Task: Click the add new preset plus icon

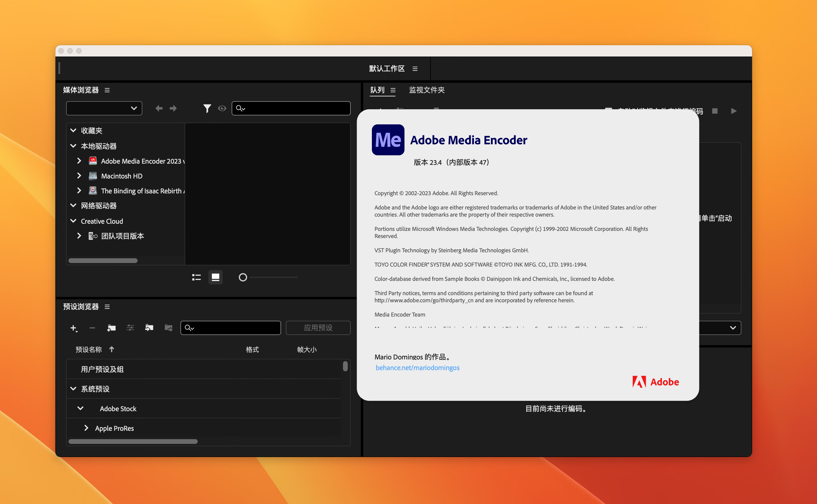Action: [x=74, y=328]
